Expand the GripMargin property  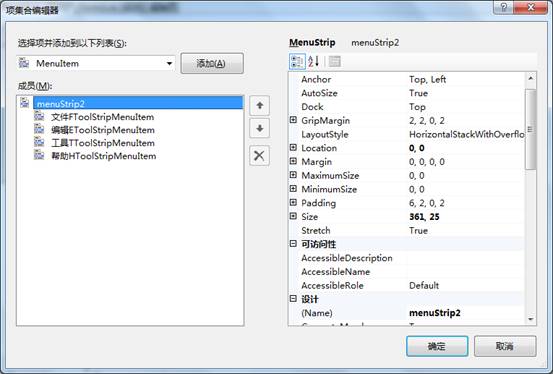(x=293, y=120)
